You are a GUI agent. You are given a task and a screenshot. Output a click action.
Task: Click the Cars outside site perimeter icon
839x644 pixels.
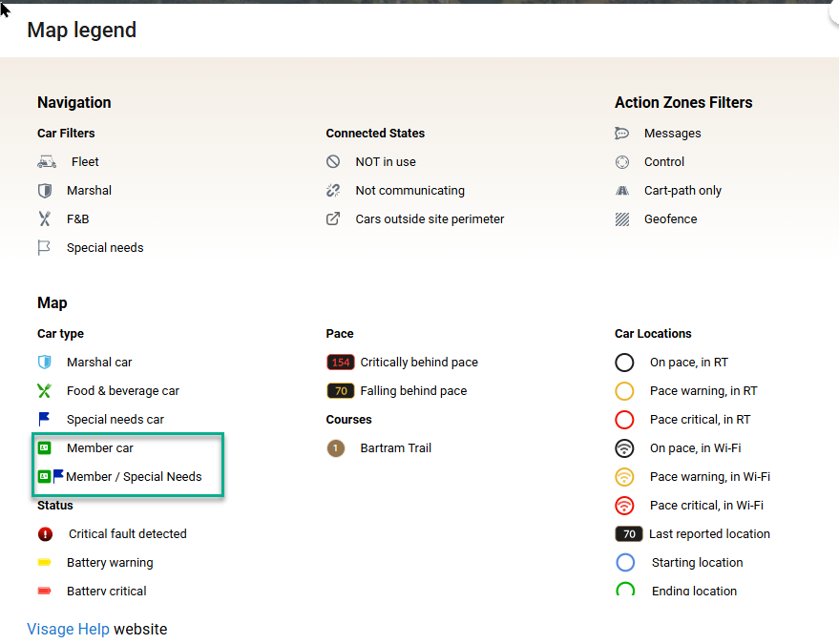tap(333, 218)
